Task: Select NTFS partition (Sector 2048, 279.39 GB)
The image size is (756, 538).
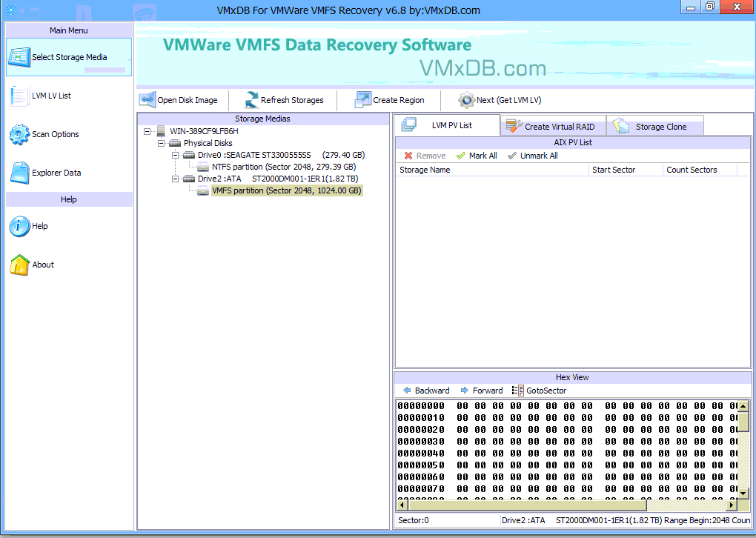Action: pos(283,167)
